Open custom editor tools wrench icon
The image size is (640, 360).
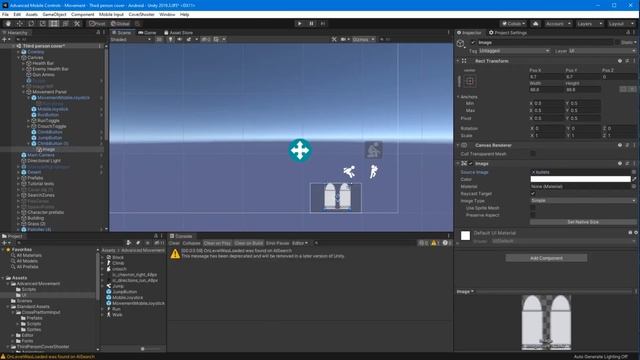tap(77, 24)
